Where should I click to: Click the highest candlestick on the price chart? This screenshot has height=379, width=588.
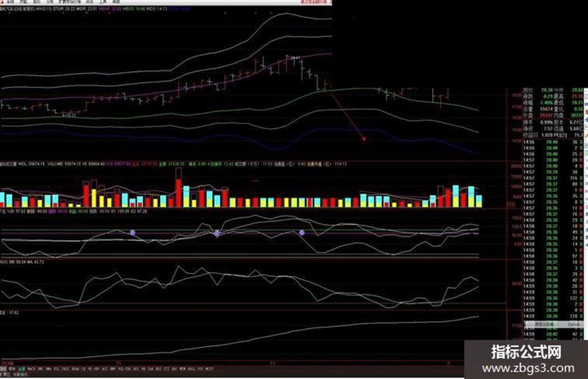coord(287,63)
